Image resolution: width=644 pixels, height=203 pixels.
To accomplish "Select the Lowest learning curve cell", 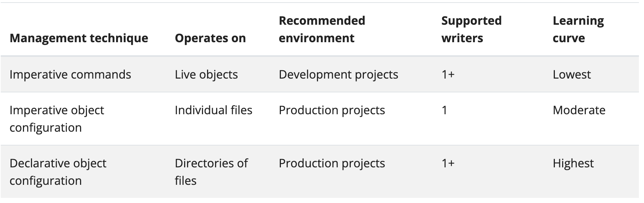I will [x=572, y=75].
